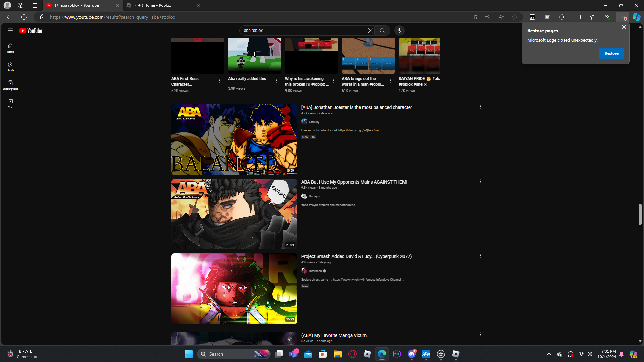644x362 pixels.
Task: Open options for 'Aba really added this' short
Action: (277, 81)
